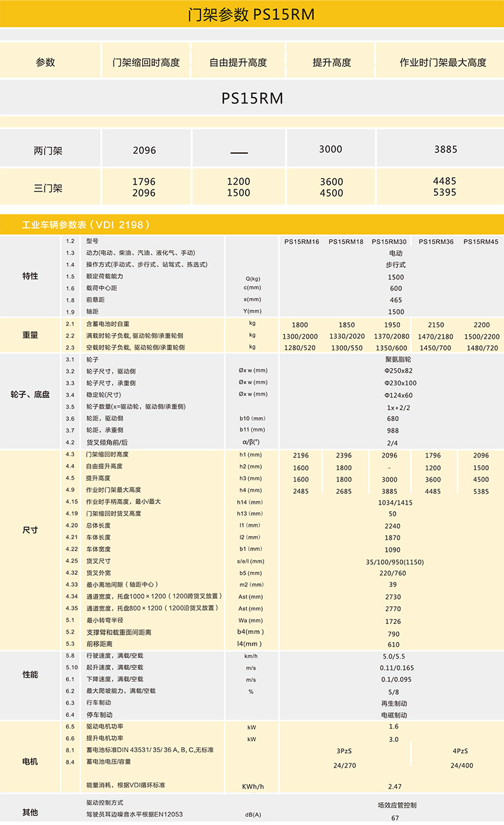Select the 三门架 row label
Viewport: 504px width, 825px height.
[x=48, y=188]
